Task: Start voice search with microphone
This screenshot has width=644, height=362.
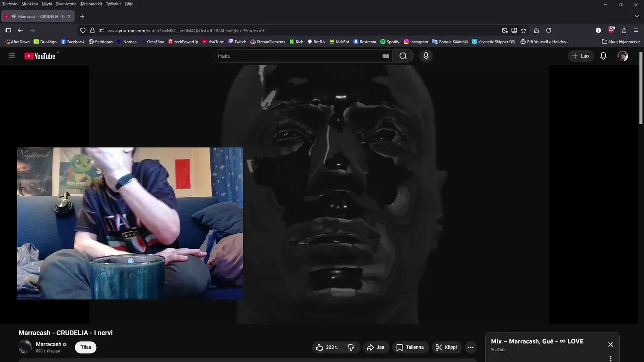Action: point(426,56)
